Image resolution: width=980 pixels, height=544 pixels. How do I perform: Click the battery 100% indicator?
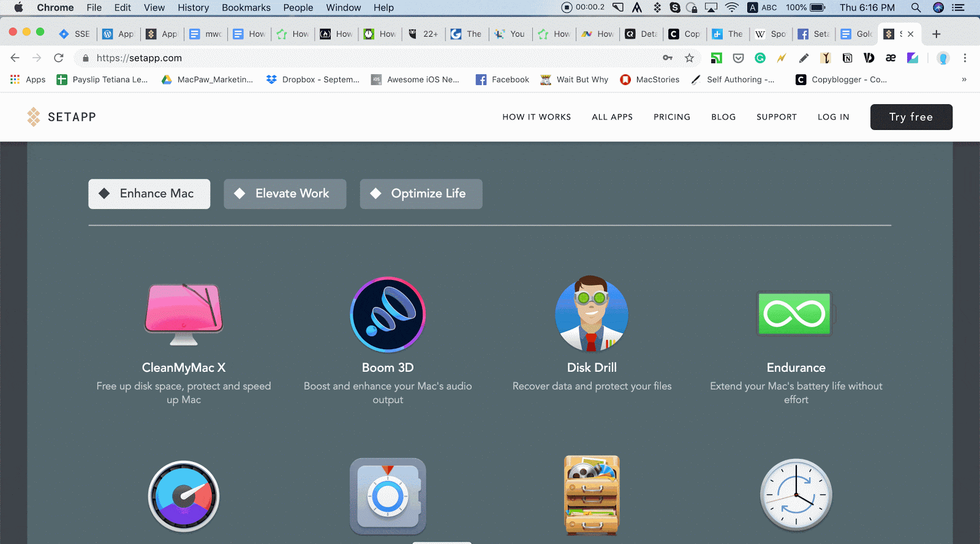pos(806,7)
